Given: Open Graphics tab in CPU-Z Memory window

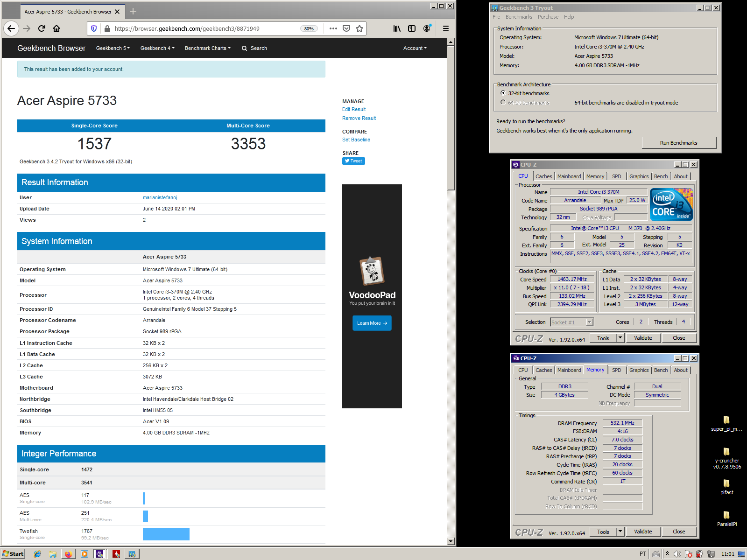Looking at the screenshot, I should tap(639, 370).
